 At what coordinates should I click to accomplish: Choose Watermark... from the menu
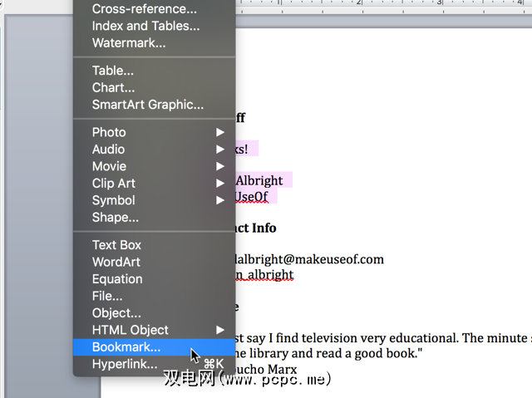pyautogui.click(x=155, y=42)
